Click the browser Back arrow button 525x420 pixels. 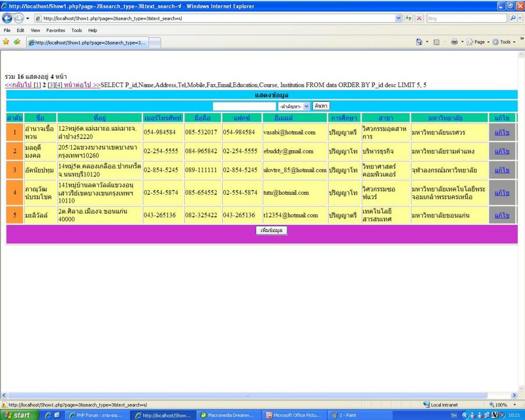click(x=7, y=18)
